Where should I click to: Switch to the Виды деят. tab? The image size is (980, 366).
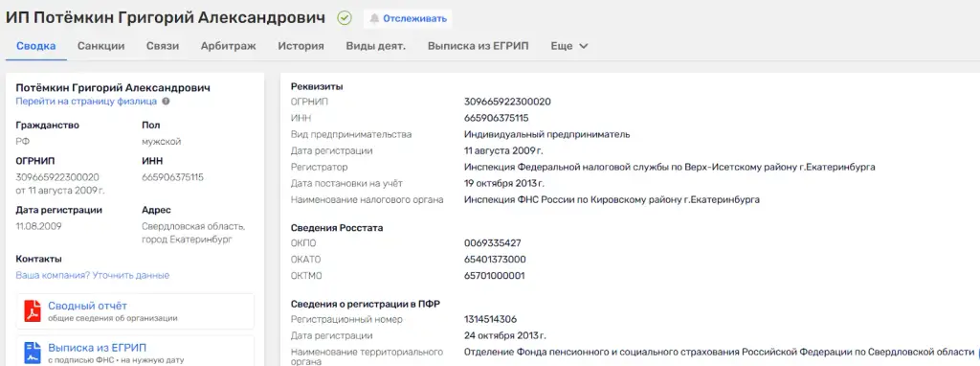coord(375,46)
